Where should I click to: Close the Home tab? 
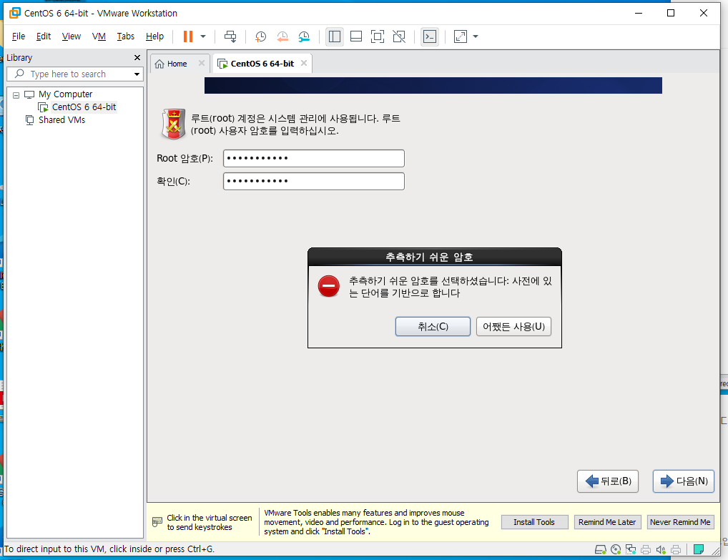coord(202,63)
